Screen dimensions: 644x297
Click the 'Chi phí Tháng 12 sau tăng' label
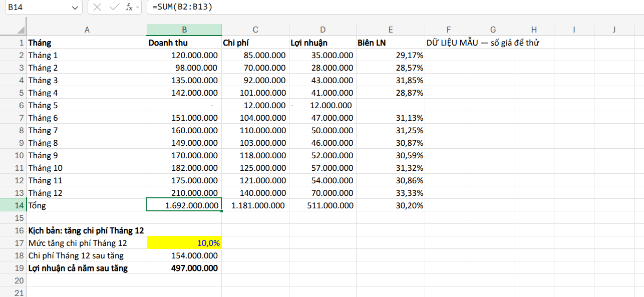pyautogui.click(x=87, y=255)
